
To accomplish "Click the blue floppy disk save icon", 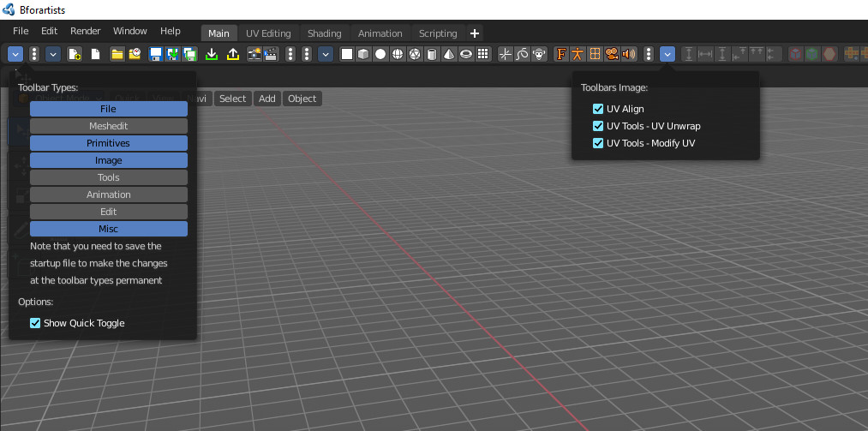I will 156,54.
